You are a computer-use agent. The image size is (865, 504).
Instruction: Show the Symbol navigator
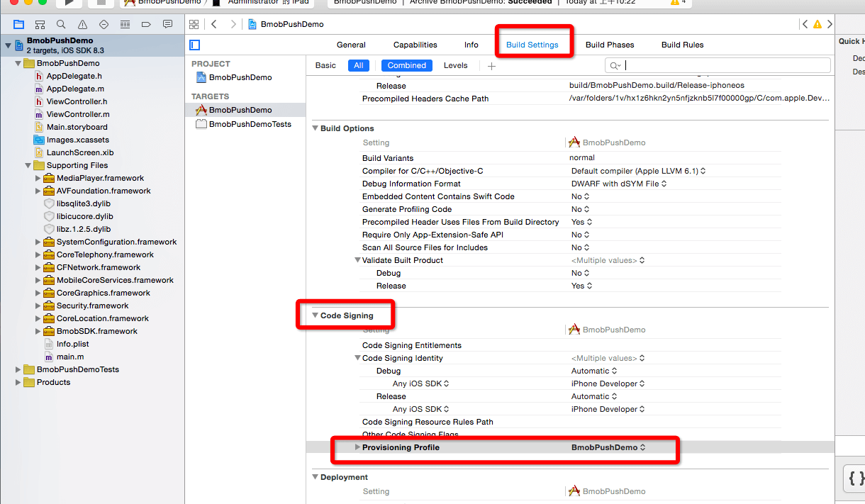[40, 24]
